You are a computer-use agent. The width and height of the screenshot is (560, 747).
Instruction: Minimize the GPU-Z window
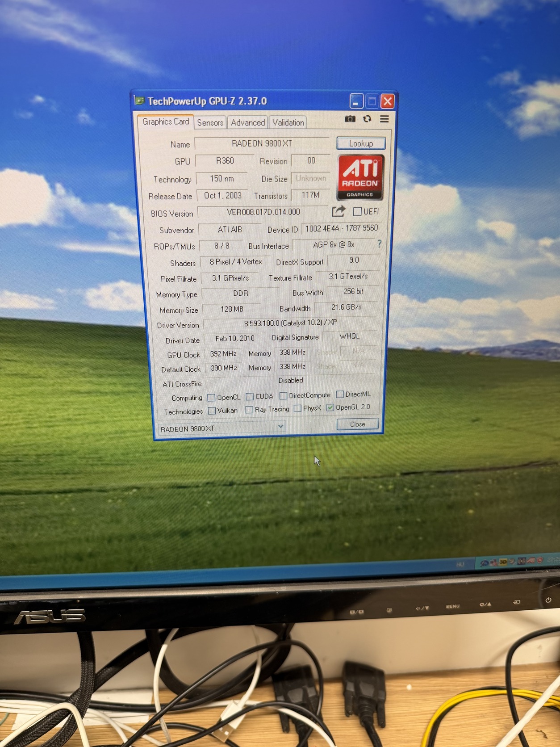pos(356,102)
